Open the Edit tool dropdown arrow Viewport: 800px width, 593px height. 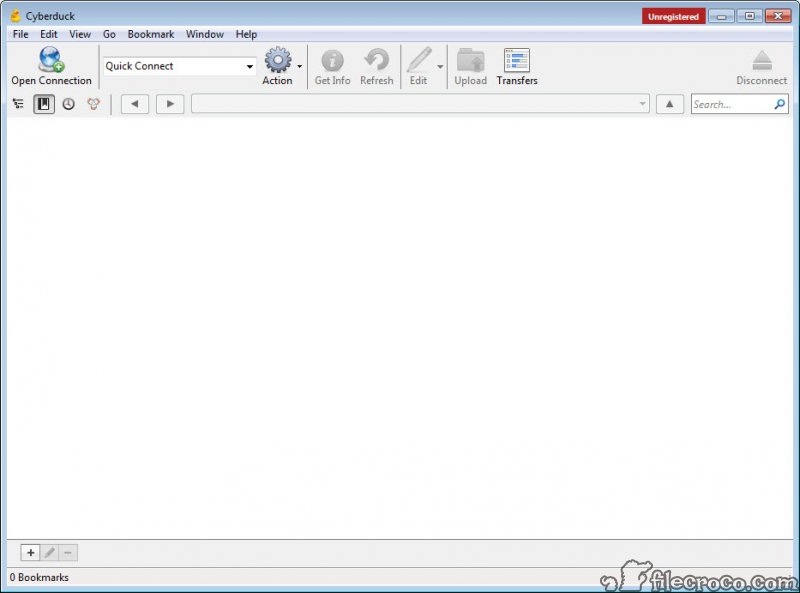440,66
